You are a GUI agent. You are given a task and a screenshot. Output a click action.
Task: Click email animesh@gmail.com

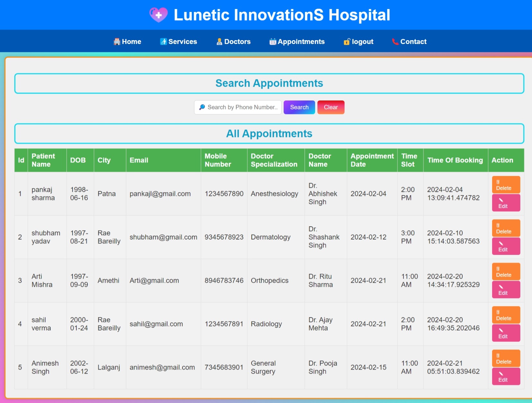point(162,367)
